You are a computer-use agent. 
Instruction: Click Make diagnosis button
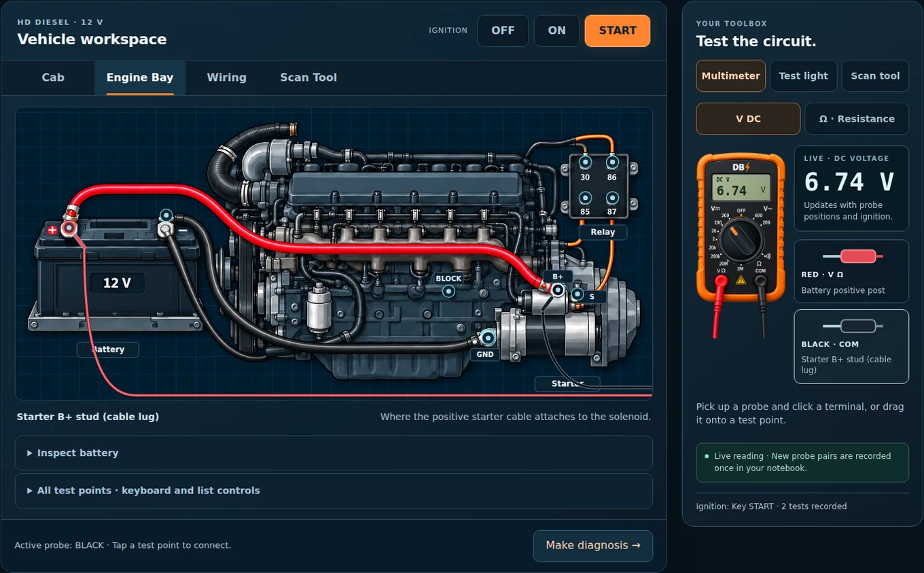coord(593,546)
